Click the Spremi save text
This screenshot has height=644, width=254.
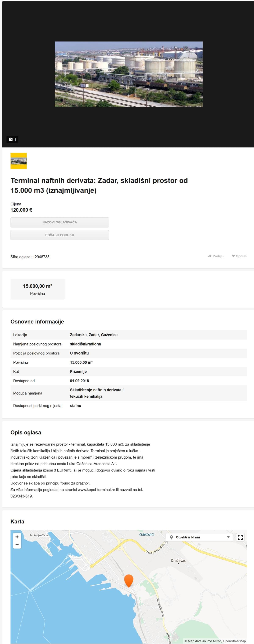[242, 256]
